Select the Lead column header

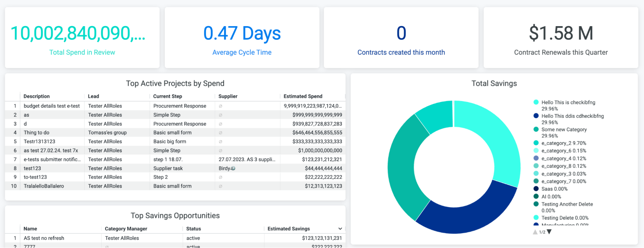(93, 96)
